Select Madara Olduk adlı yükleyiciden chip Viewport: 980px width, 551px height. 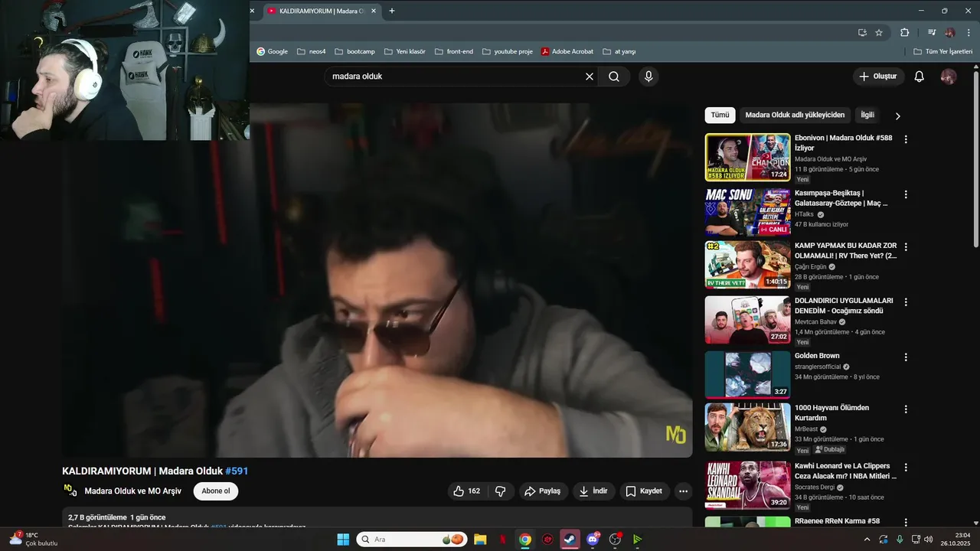(795, 115)
